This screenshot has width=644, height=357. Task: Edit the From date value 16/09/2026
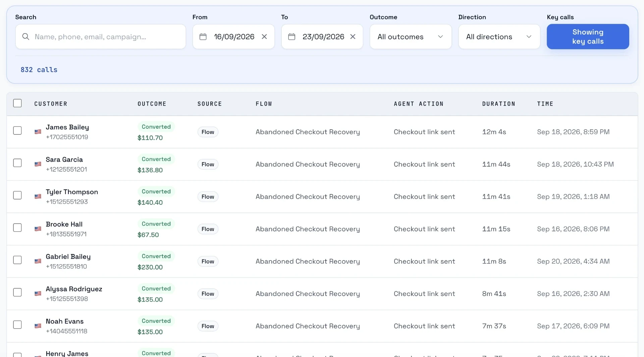tap(234, 37)
